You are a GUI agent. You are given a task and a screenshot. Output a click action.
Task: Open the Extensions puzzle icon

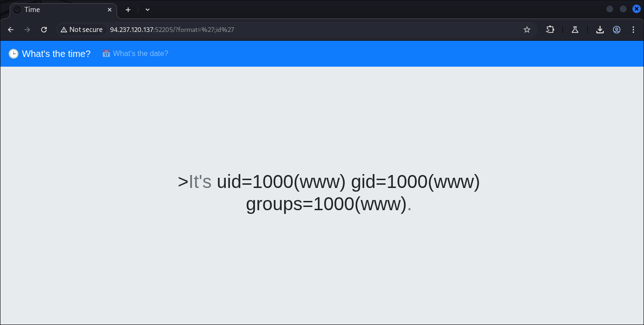550,30
